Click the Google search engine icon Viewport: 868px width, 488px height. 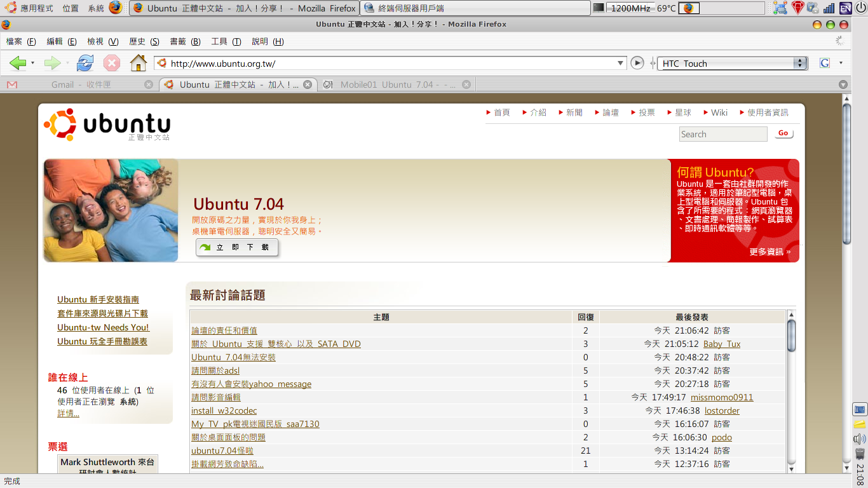(825, 63)
